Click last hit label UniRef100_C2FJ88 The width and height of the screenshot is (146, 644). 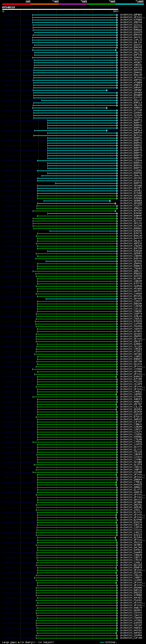131,638
